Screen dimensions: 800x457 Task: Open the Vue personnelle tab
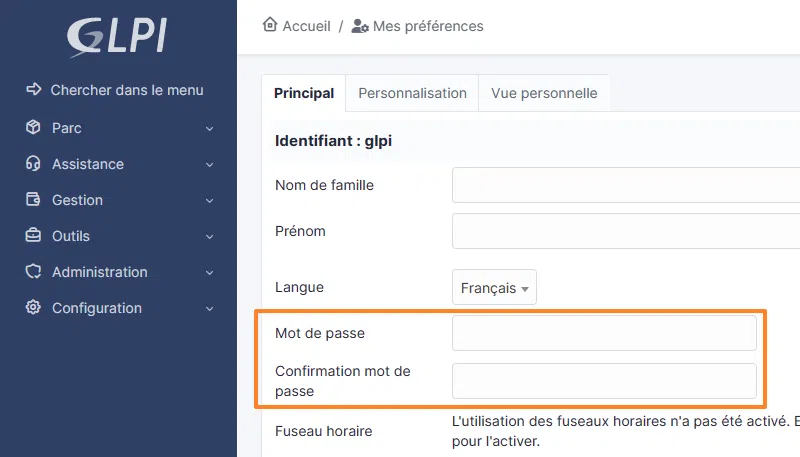point(544,93)
